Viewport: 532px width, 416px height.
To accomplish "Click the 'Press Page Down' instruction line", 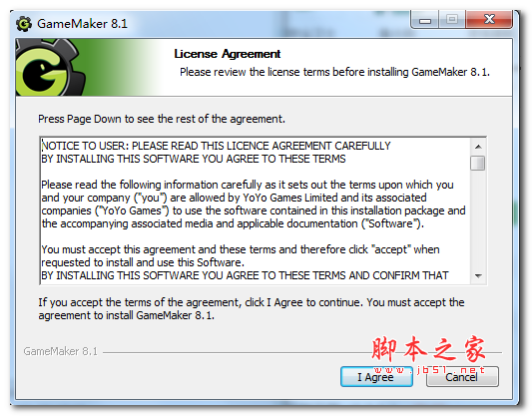I will (x=162, y=119).
